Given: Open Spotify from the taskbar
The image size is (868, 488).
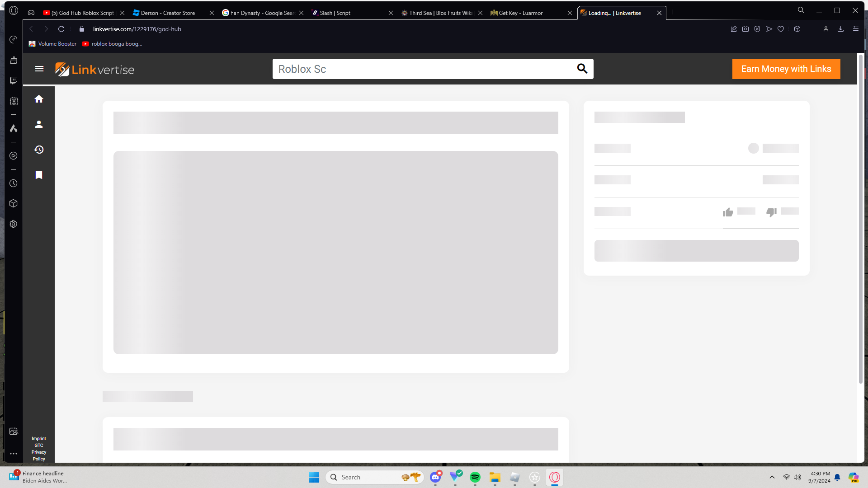Looking at the screenshot, I should tap(475, 477).
